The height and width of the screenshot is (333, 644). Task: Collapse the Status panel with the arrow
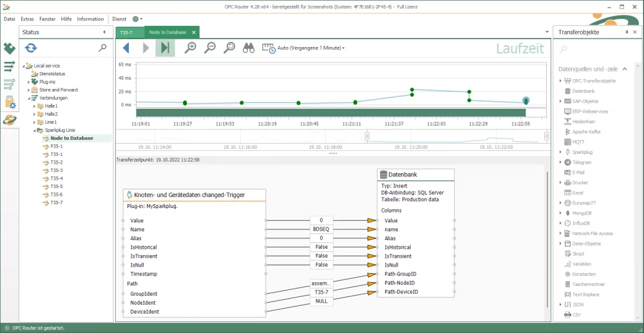pyautogui.click(x=104, y=32)
